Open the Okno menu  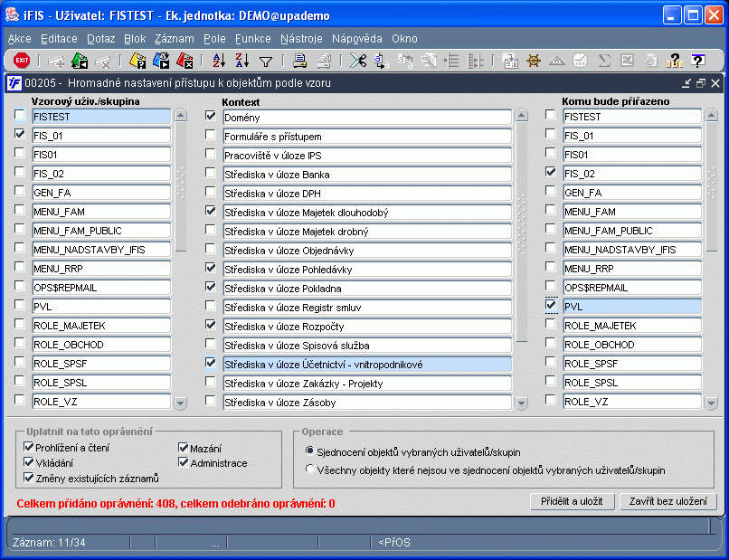point(404,39)
